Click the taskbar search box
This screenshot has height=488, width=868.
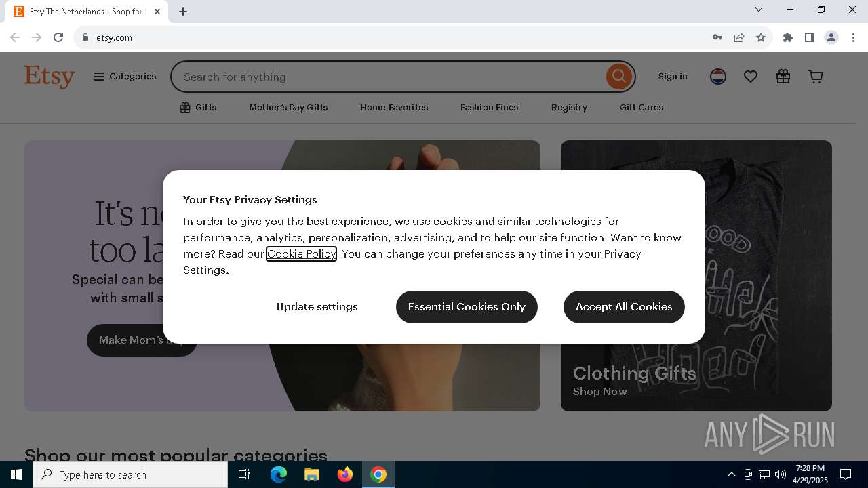pos(130,474)
